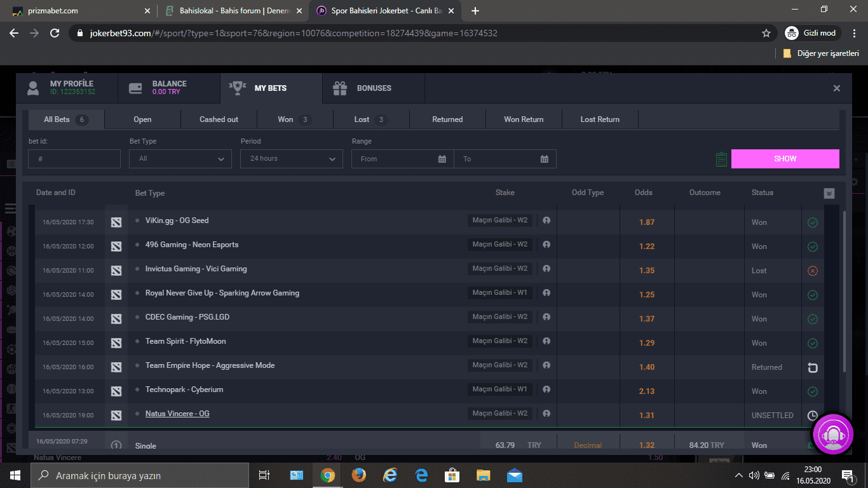Collapse all bets with header arrow

(829, 193)
